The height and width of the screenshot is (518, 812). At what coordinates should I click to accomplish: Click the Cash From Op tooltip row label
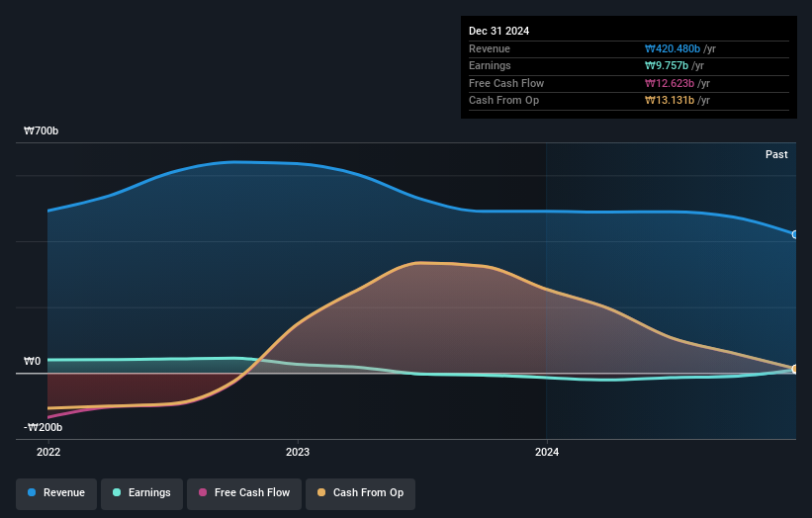[x=503, y=101]
